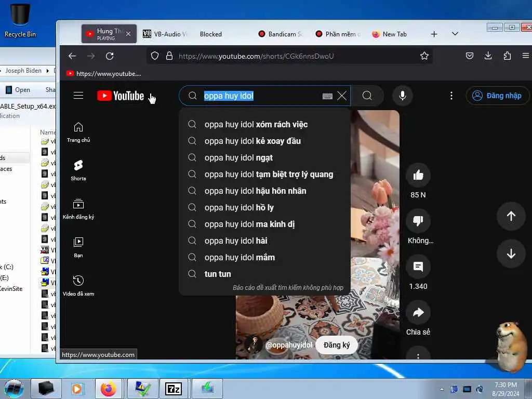Pick suggestion oppa huy idol mắm

tap(264, 258)
